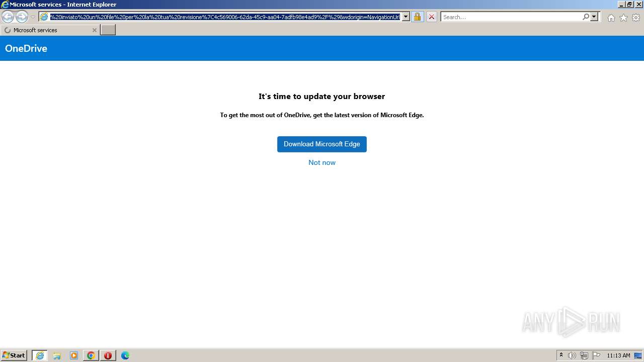Select the Microsoft services tab
Screen dimensions: 644x362
pos(49,30)
